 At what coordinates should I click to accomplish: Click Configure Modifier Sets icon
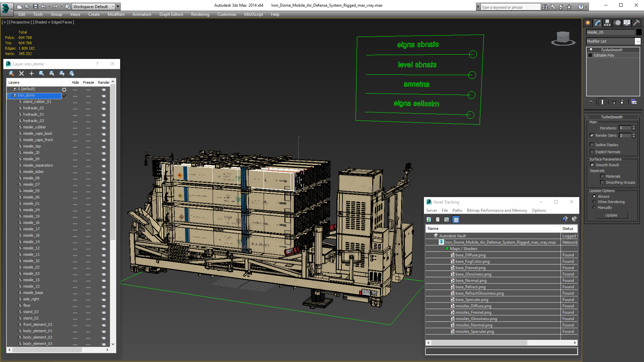(x=634, y=102)
